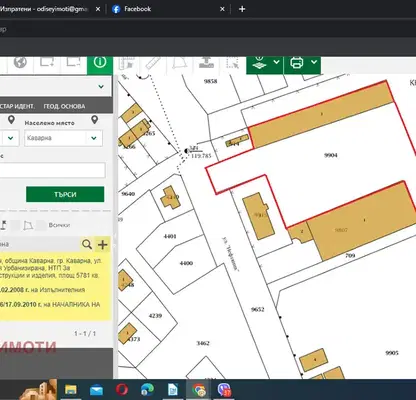Switch to the СТАР ИДЕНТ. tab

pyautogui.click(x=17, y=106)
